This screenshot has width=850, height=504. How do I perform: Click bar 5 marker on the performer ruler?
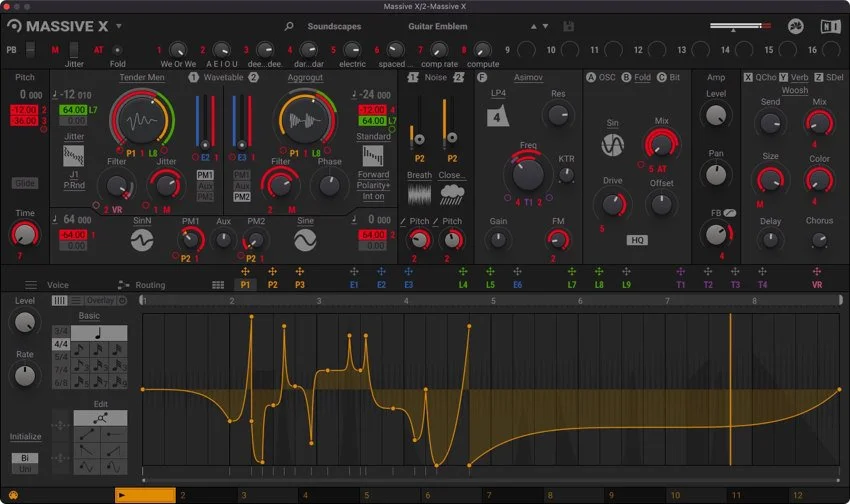[493, 301]
